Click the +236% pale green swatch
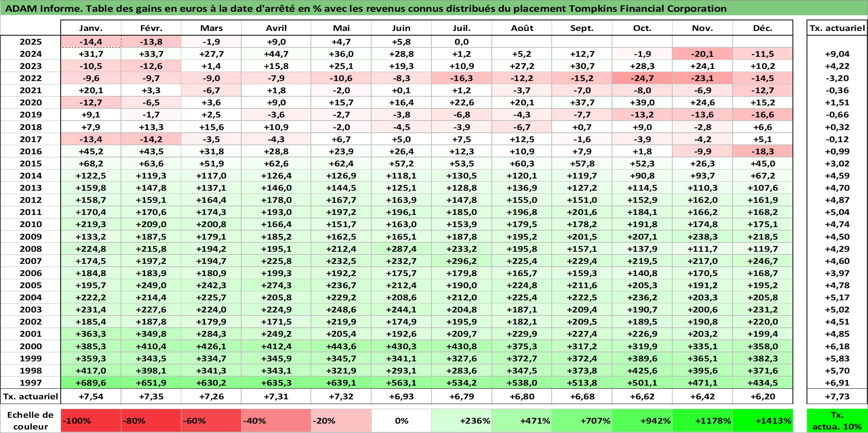Image resolution: width=868 pixels, height=433 pixels. (x=462, y=420)
